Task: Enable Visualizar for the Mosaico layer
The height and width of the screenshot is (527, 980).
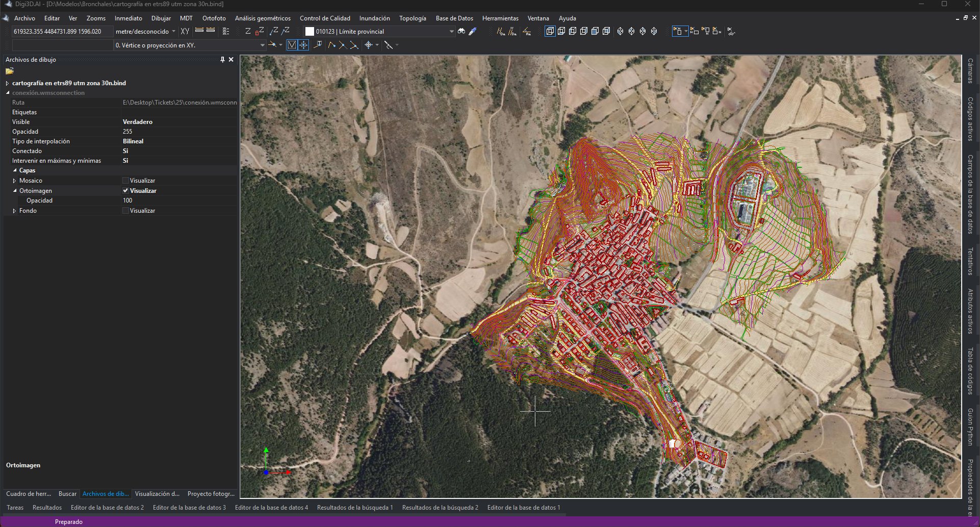Action: 125,181
